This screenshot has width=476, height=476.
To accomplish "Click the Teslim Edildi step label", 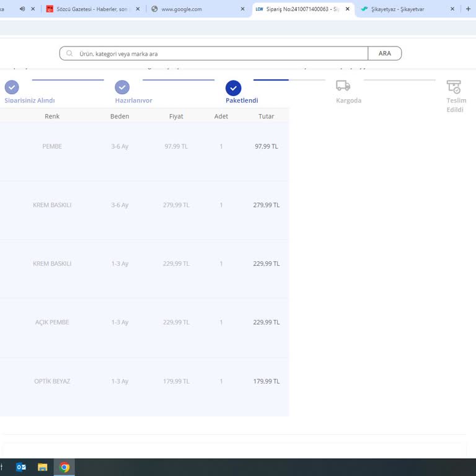I will [456, 105].
